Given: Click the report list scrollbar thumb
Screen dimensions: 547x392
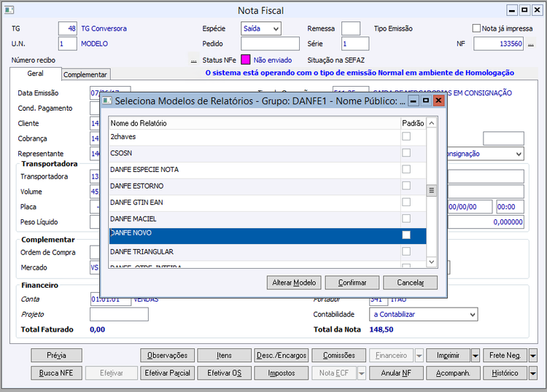Looking at the screenshot, I should 432,191.
